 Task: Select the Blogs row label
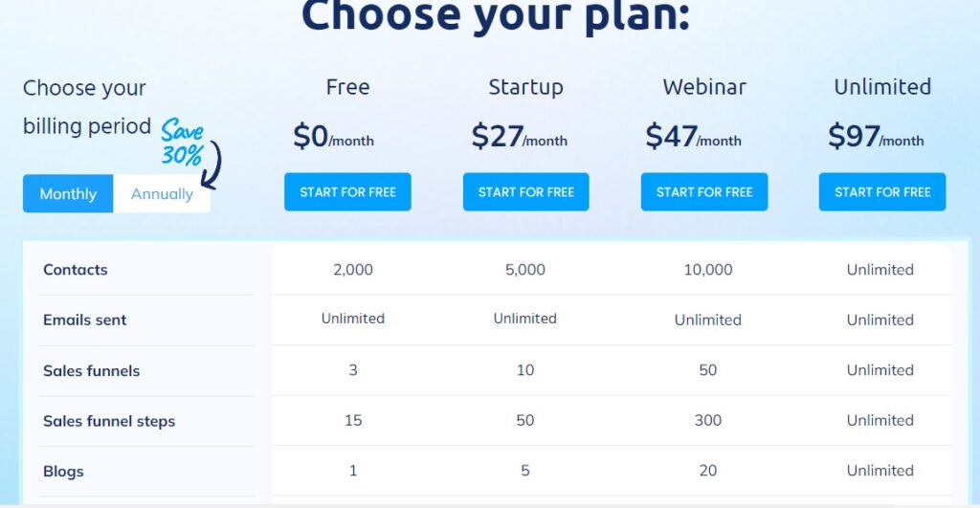(63, 471)
